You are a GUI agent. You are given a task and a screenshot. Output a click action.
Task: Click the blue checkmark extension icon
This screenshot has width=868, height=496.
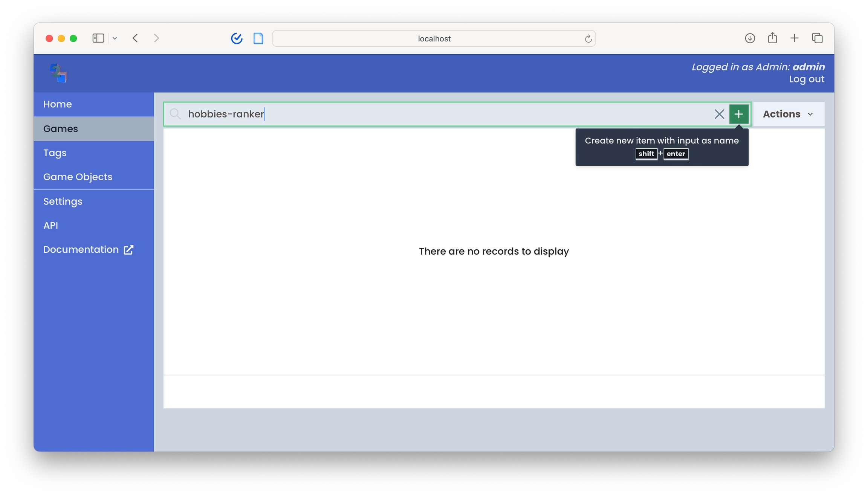point(237,38)
